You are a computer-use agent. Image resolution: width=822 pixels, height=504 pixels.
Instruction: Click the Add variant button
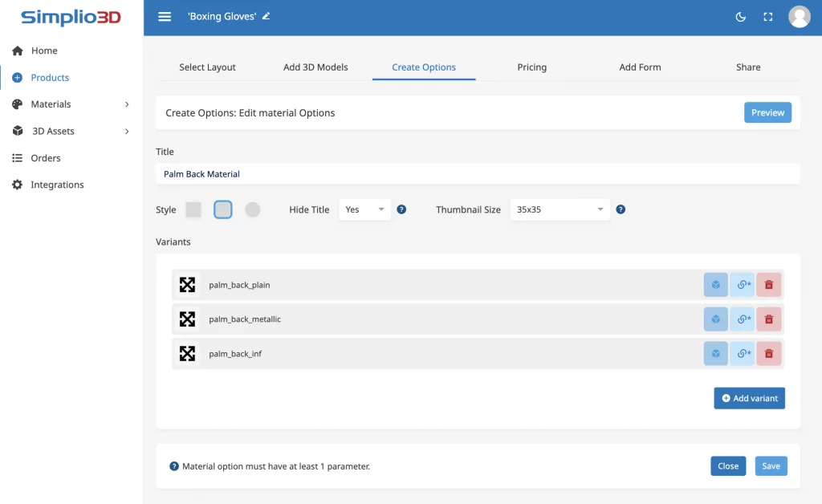(749, 397)
